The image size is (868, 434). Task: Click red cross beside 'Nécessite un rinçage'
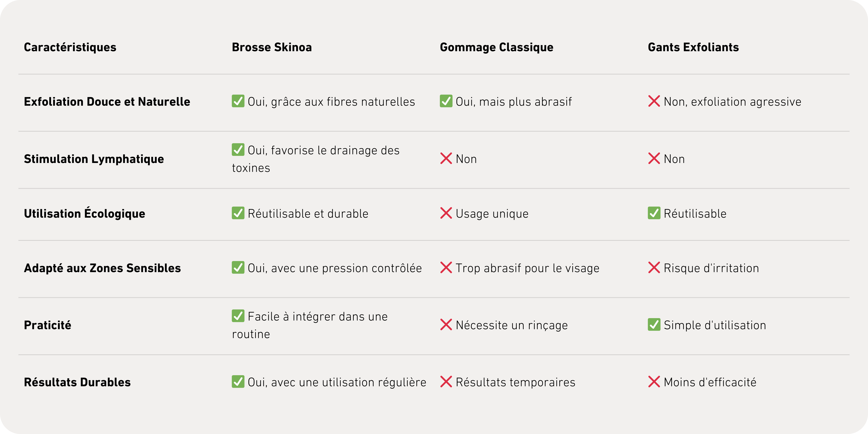click(446, 324)
